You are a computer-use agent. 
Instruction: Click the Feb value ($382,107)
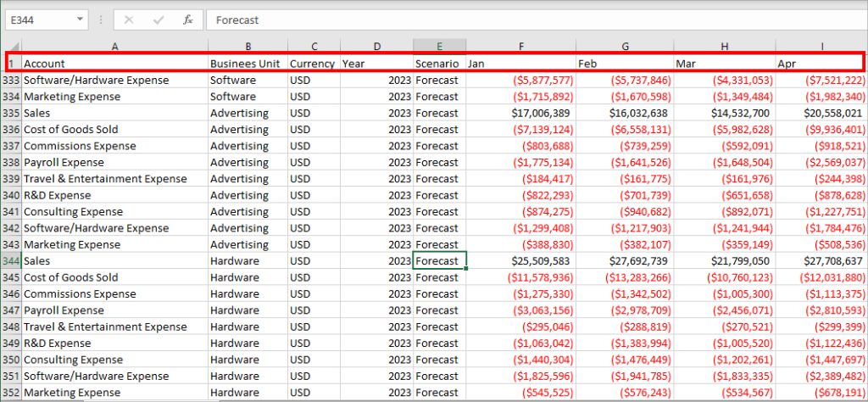click(x=625, y=245)
